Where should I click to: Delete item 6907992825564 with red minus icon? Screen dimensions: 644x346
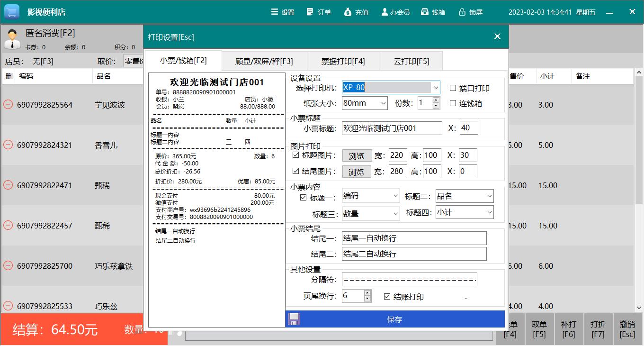[x=8, y=105]
